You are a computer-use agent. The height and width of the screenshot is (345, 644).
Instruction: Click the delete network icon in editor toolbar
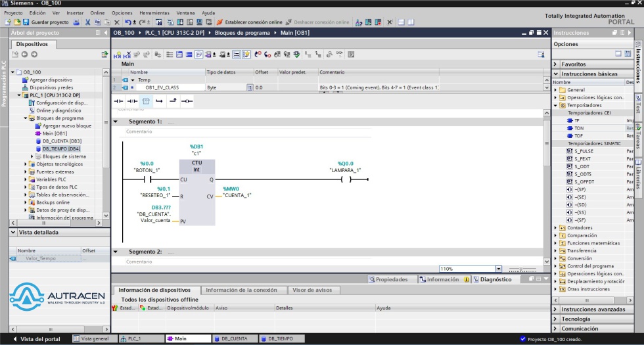point(127,54)
